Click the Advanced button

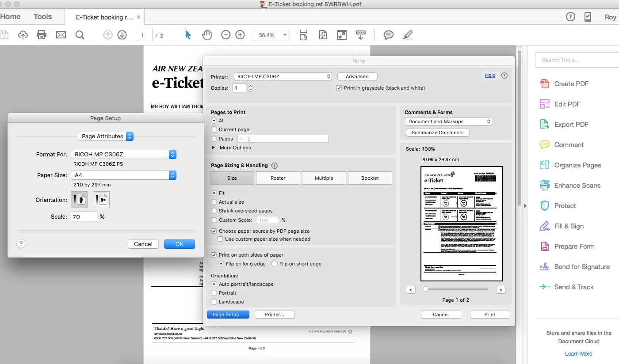coord(357,76)
